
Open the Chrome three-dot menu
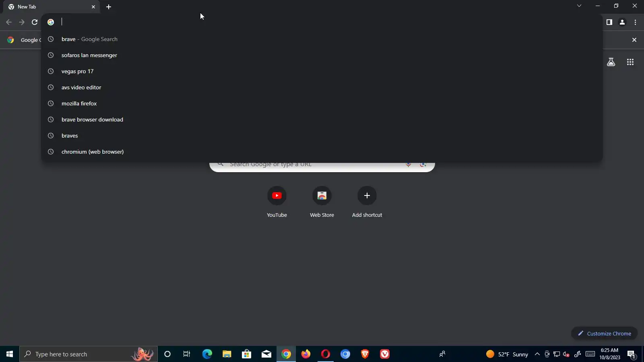636,22
